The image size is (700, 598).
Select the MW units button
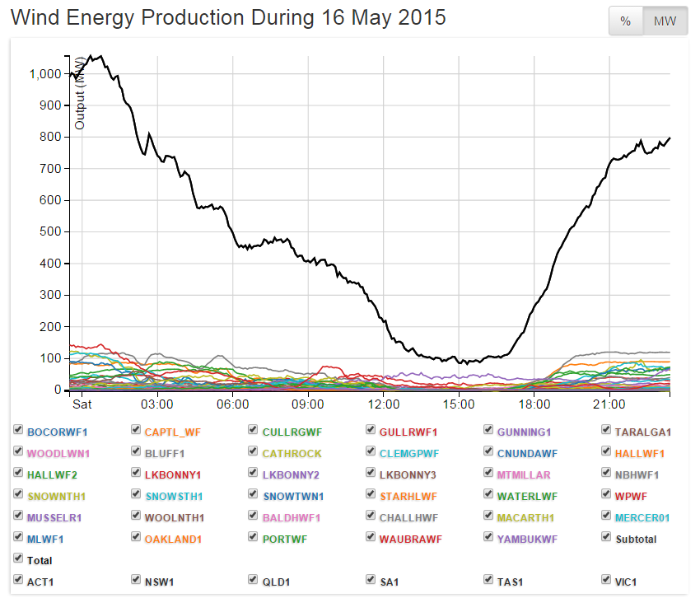pyautogui.click(x=665, y=21)
